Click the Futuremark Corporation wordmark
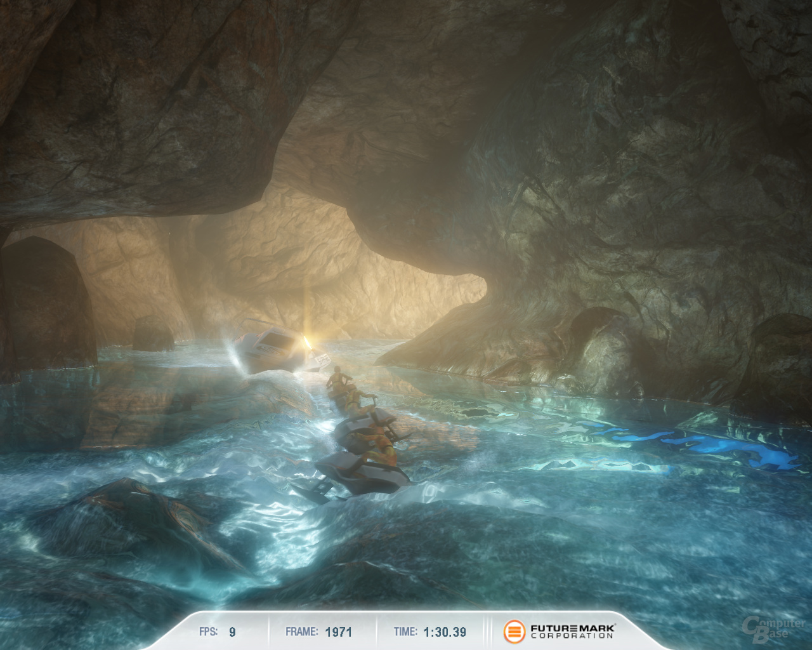Screen dimensions: 812x650 point(573,631)
